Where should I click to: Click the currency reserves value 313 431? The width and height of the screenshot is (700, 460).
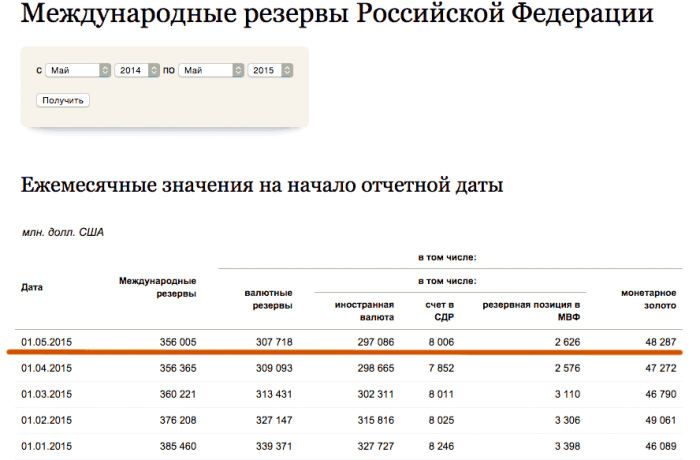tap(274, 394)
